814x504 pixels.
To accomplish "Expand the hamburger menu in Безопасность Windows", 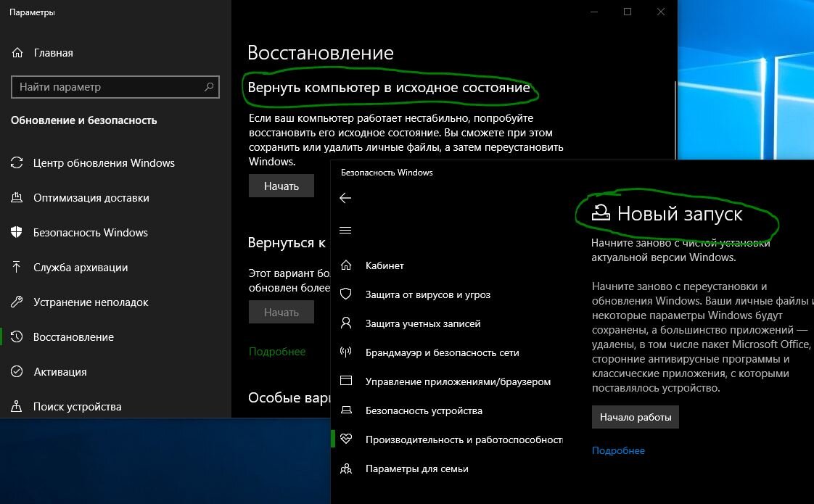I will point(346,230).
